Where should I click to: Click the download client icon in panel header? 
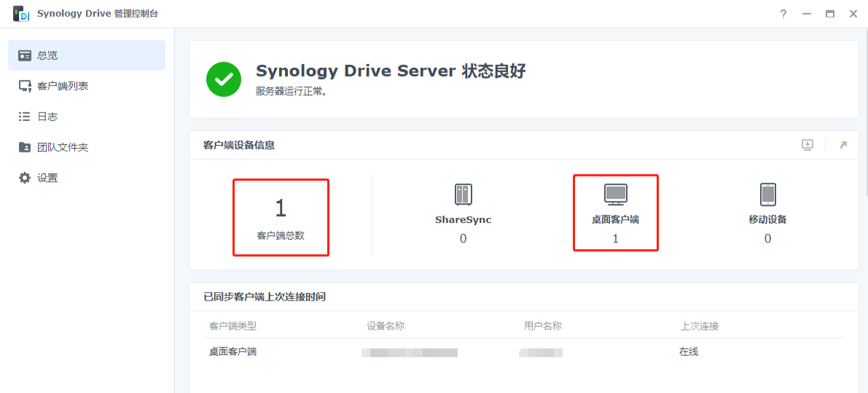[808, 145]
